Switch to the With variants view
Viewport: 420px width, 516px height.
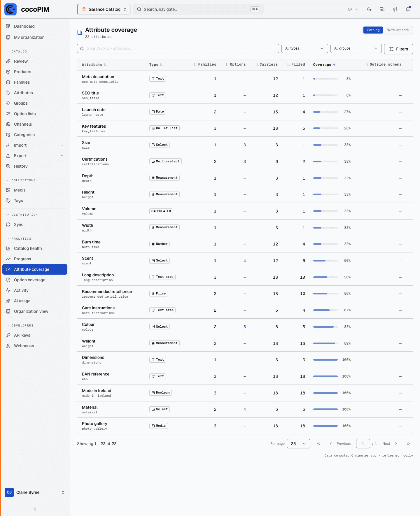tap(398, 30)
